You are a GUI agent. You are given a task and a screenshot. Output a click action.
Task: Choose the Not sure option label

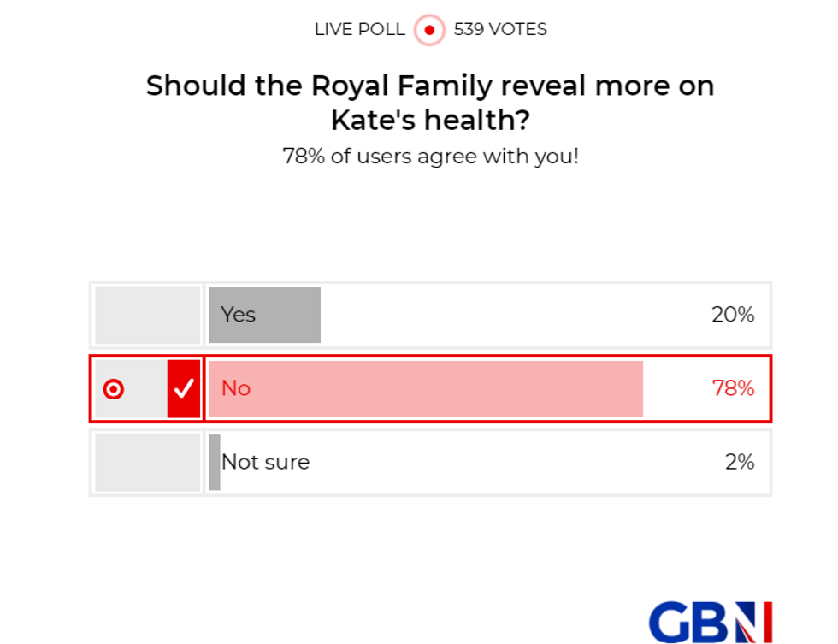point(265,462)
